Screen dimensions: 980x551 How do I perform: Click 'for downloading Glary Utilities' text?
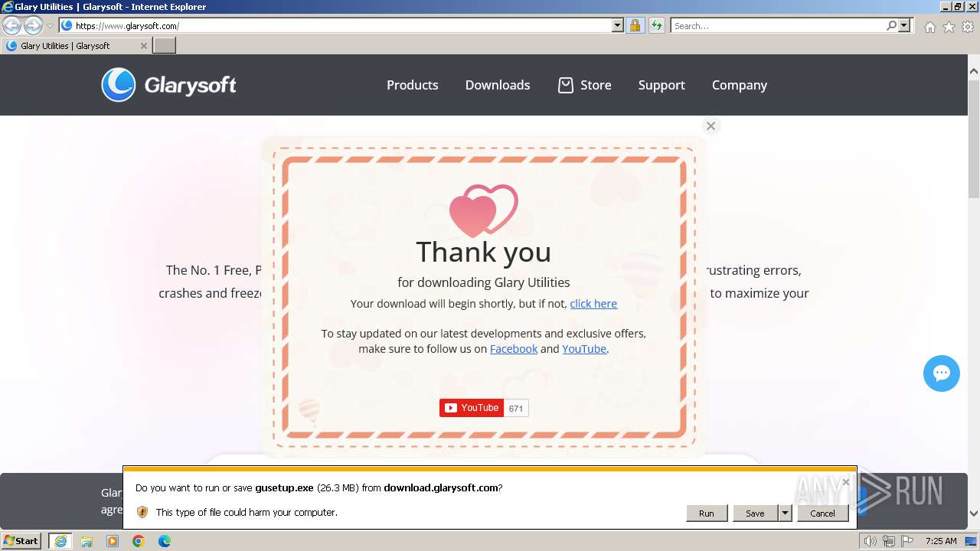484,282
